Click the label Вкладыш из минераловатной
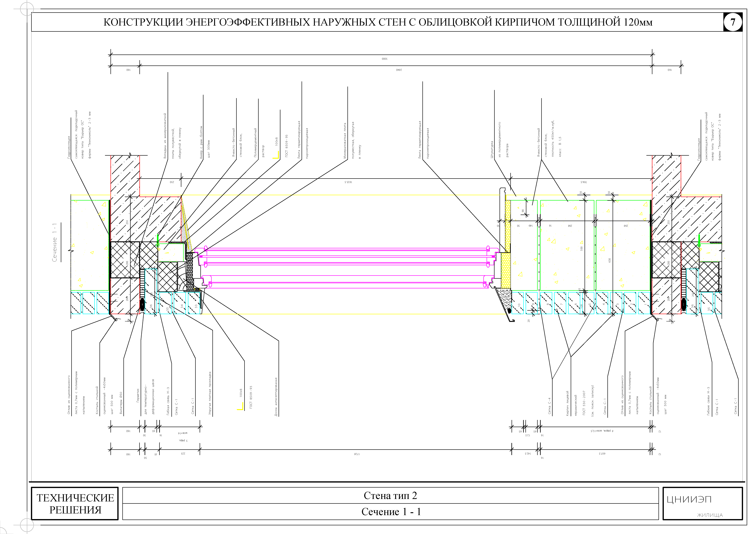The width and height of the screenshot is (756, 534). [165, 136]
